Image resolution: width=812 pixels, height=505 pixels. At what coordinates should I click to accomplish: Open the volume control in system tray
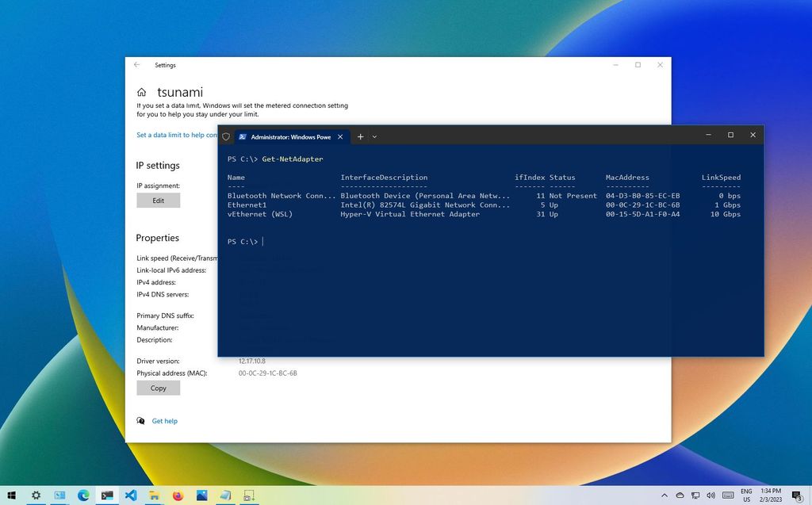[x=711, y=495]
